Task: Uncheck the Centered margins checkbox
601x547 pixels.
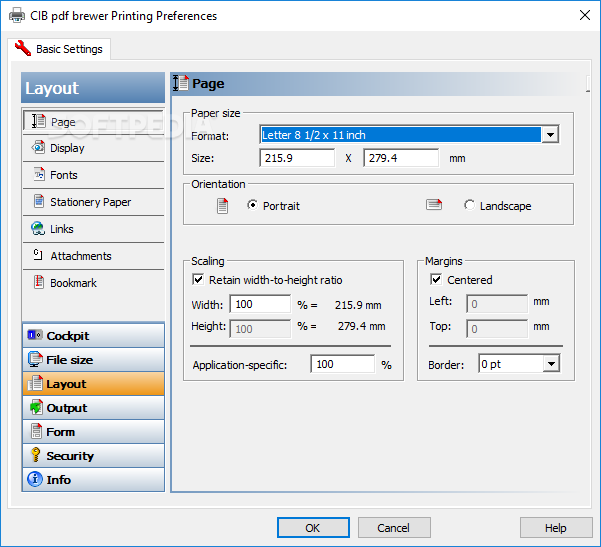Action: click(436, 279)
